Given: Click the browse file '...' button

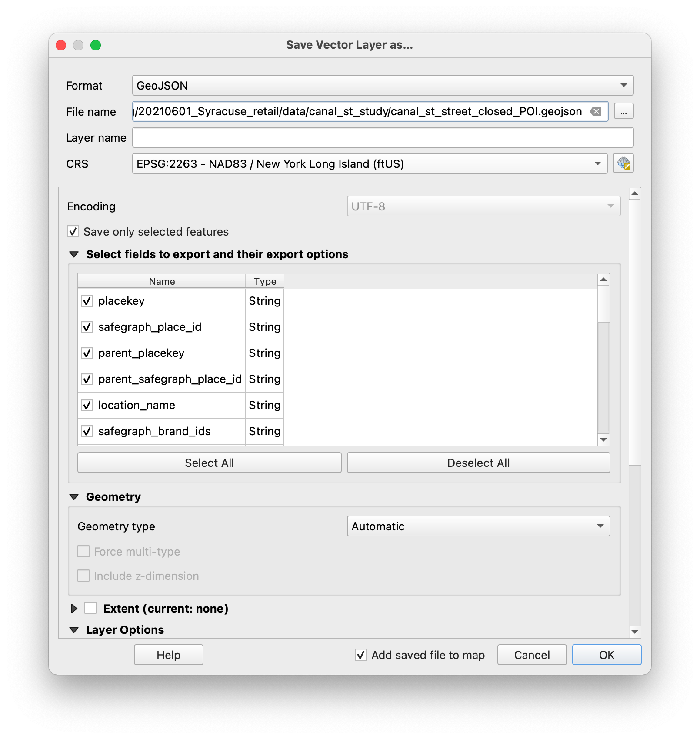Looking at the screenshot, I should tap(623, 111).
